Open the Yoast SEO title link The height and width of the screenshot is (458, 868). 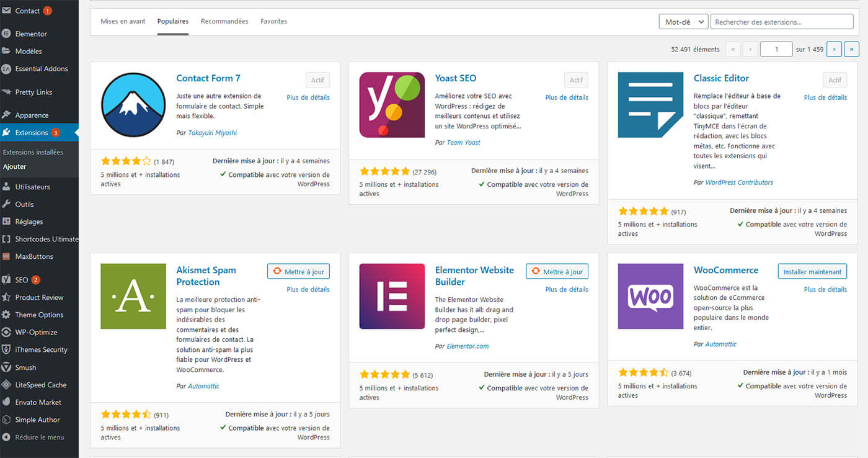[456, 78]
